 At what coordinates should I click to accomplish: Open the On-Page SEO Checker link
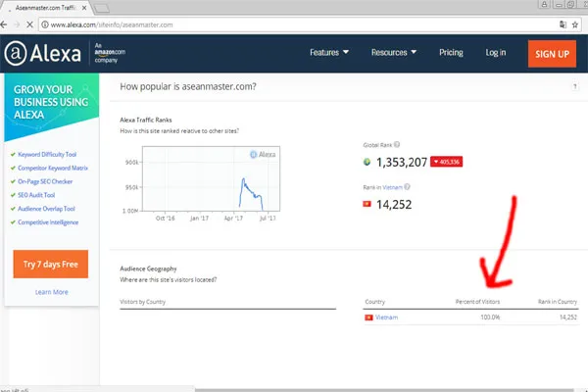coord(45,181)
